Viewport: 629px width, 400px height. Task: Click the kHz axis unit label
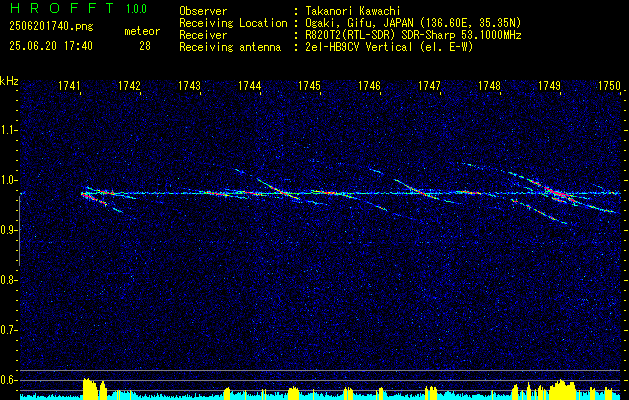coord(9,81)
